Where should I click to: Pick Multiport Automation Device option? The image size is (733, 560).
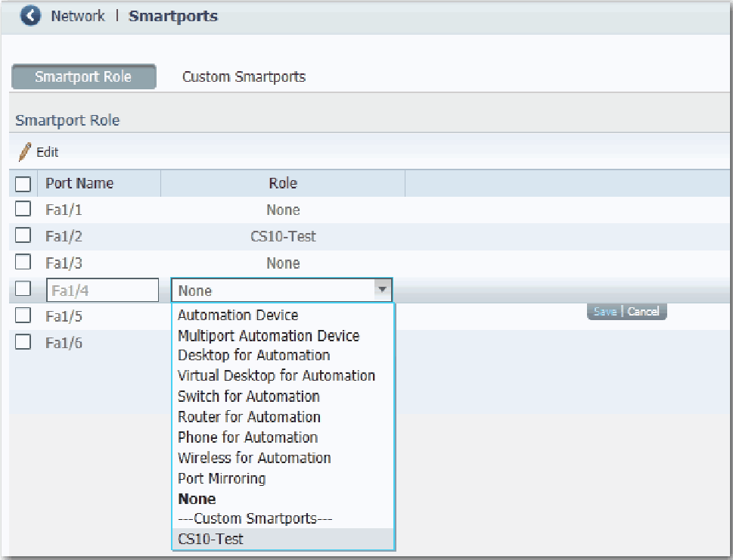[269, 335]
